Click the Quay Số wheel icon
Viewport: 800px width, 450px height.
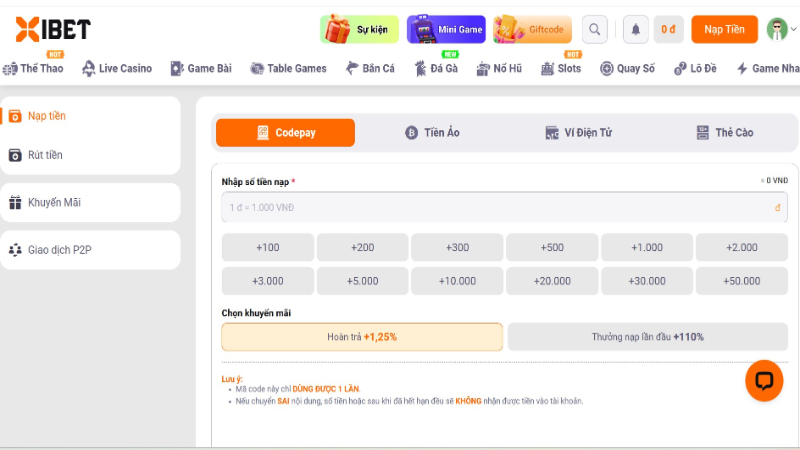tap(606, 68)
